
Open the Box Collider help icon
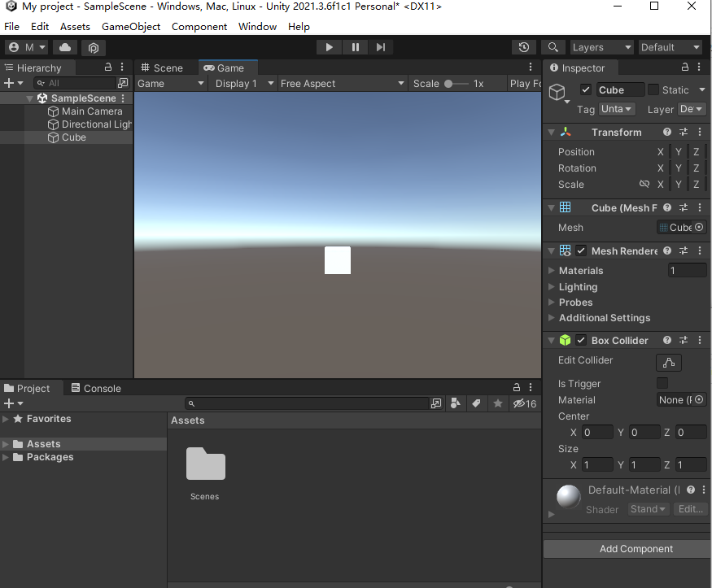[x=667, y=340]
